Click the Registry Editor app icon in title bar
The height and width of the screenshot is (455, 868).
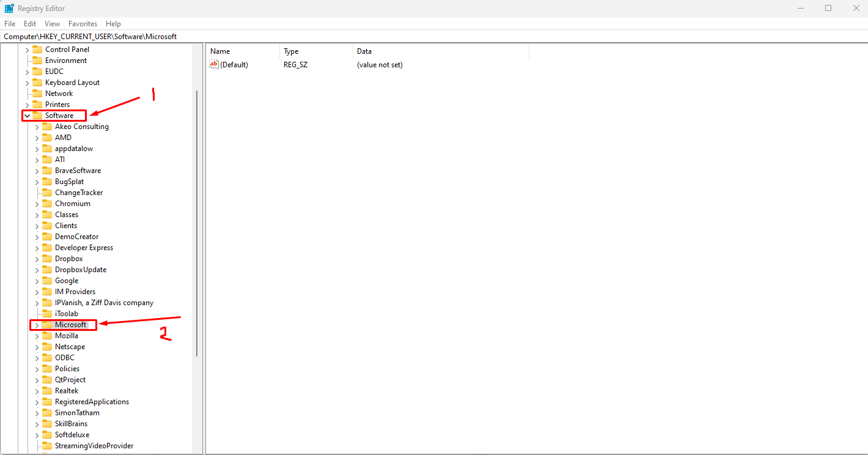(9, 8)
